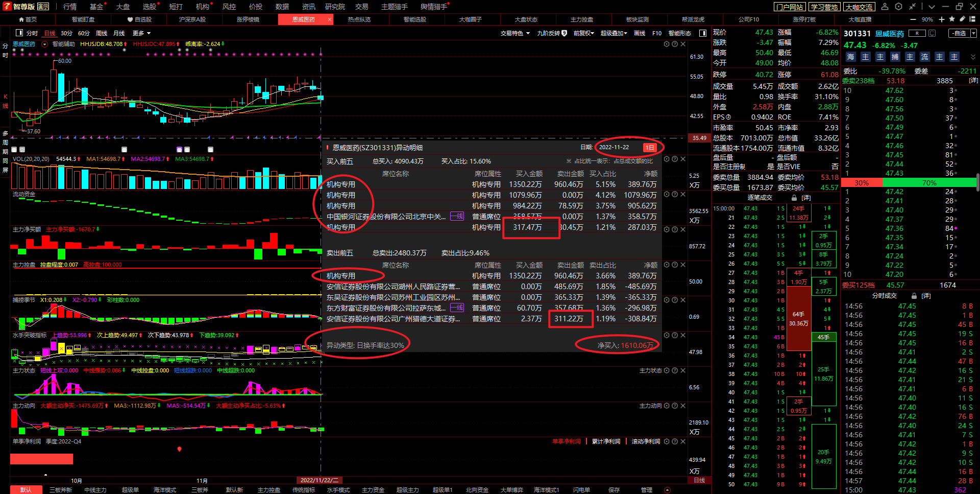
Task: Open settings of the main K-line chart
Action: (x=667, y=44)
